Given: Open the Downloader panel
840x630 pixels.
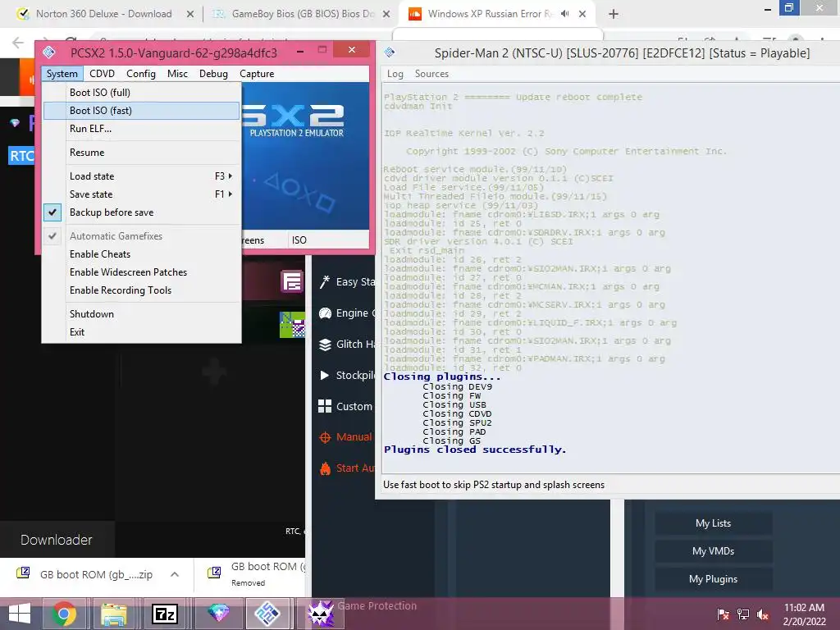Looking at the screenshot, I should click(x=57, y=540).
